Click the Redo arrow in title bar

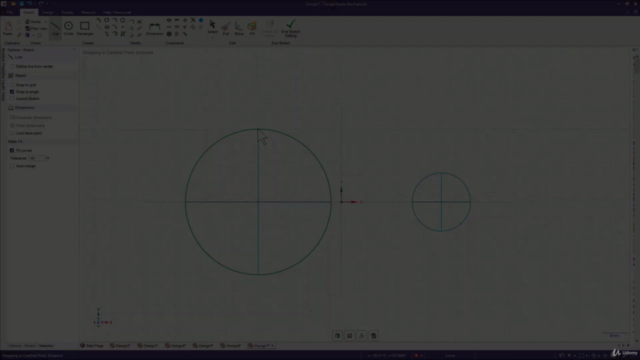tap(41, 4)
